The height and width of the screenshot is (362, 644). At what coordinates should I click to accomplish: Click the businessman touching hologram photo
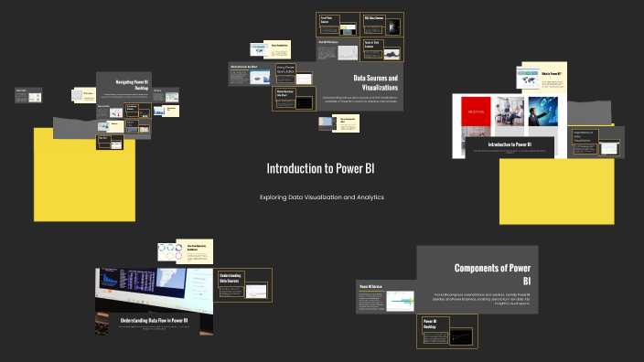coord(543,112)
